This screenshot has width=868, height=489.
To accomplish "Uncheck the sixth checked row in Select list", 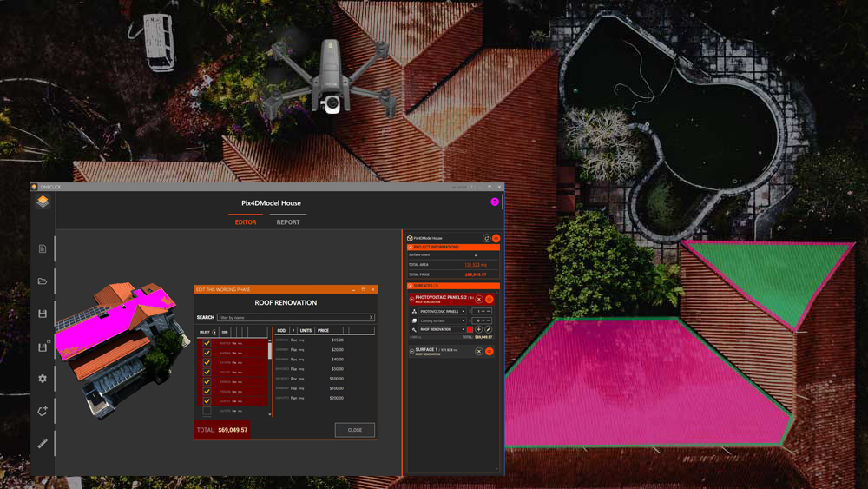I will click(207, 392).
